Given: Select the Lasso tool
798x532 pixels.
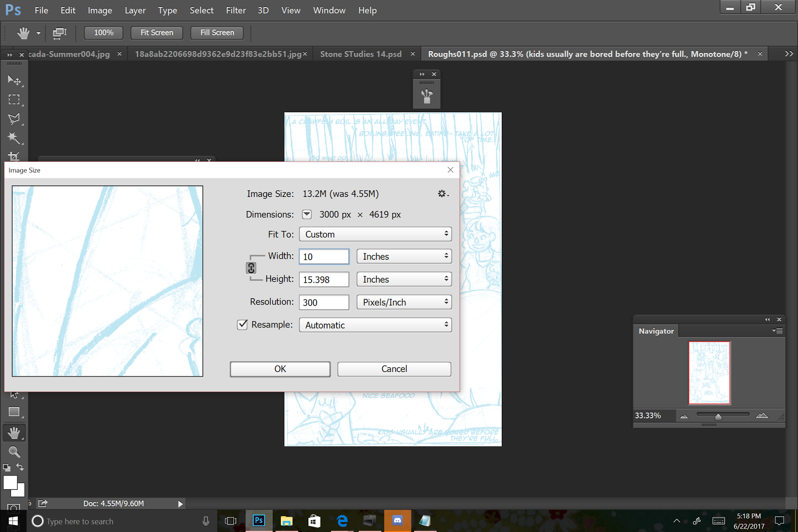Looking at the screenshot, I should [14, 119].
